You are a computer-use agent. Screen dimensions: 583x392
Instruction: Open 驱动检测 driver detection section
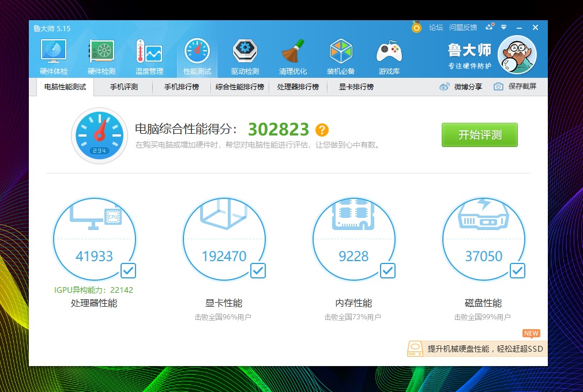point(245,56)
